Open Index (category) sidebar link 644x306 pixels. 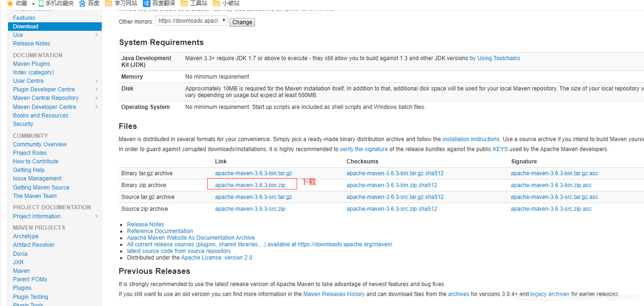[x=34, y=72]
